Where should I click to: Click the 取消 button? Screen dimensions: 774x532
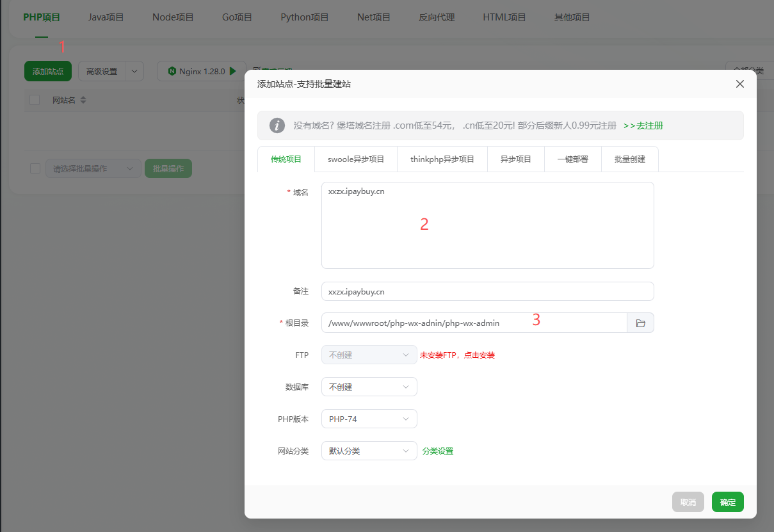tap(688, 503)
